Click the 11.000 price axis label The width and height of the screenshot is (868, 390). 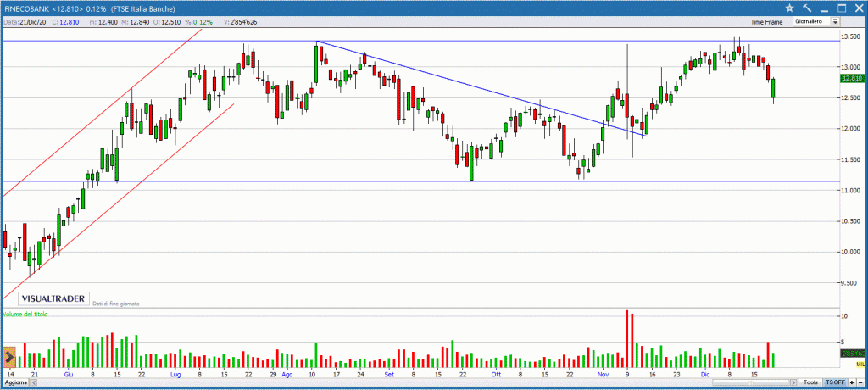[849, 190]
